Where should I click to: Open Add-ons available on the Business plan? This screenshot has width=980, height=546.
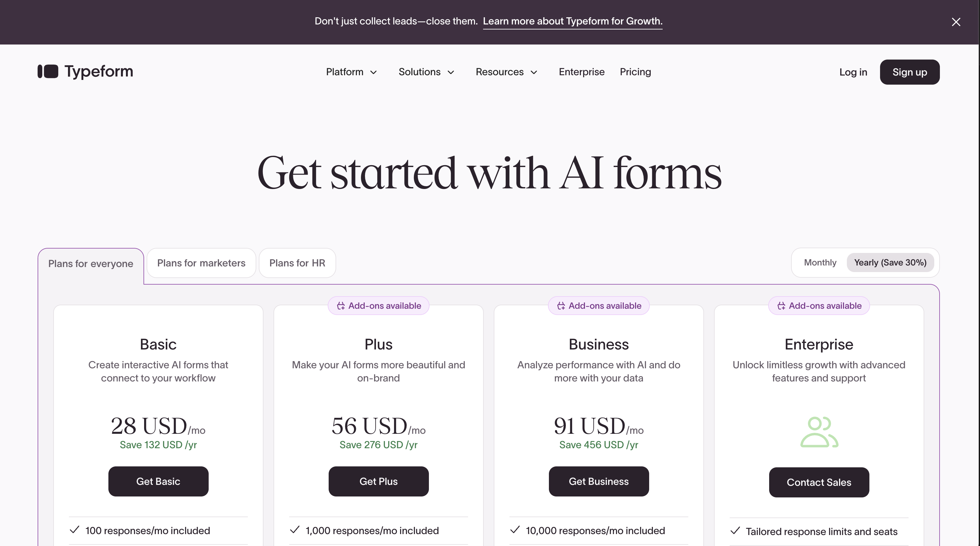tap(598, 306)
